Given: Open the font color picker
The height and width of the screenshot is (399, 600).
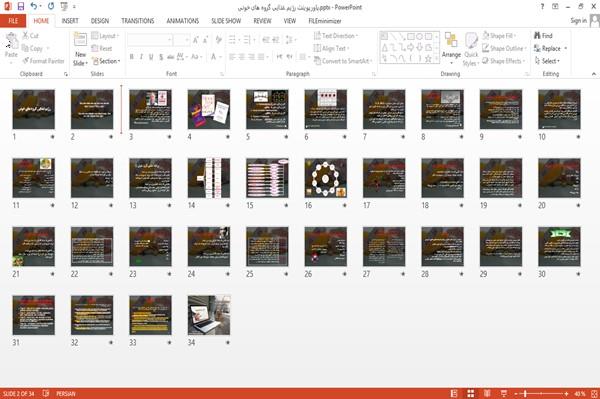Looking at the screenshot, I should tap(215, 57).
